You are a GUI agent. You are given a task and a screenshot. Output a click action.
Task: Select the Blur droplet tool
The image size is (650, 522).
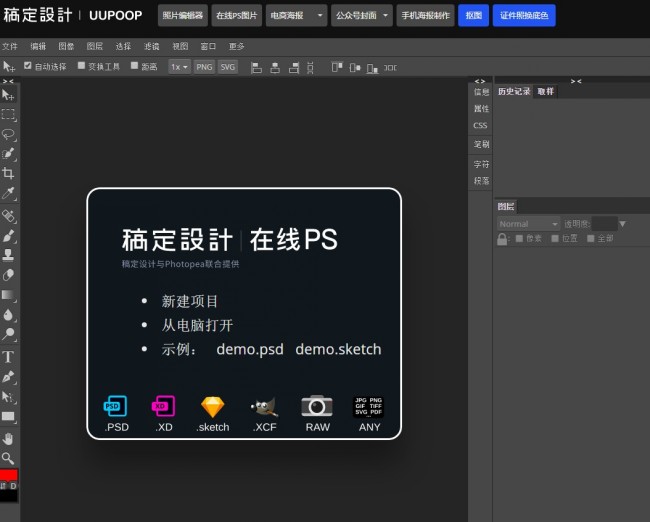pos(8,315)
